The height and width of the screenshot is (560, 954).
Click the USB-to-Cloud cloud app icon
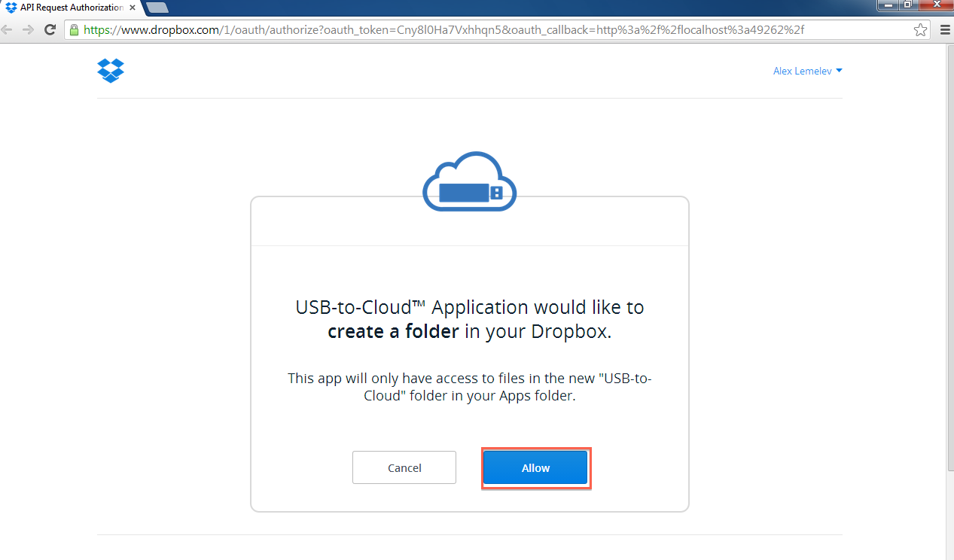(x=469, y=183)
